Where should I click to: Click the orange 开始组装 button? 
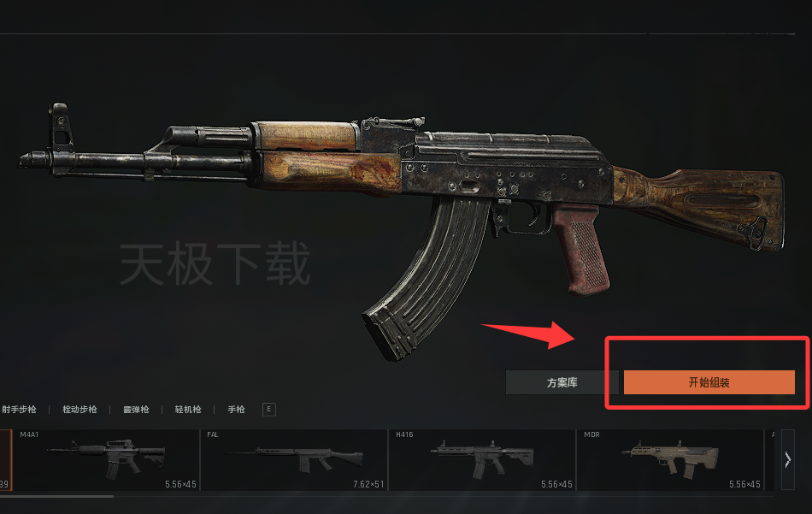point(709,382)
